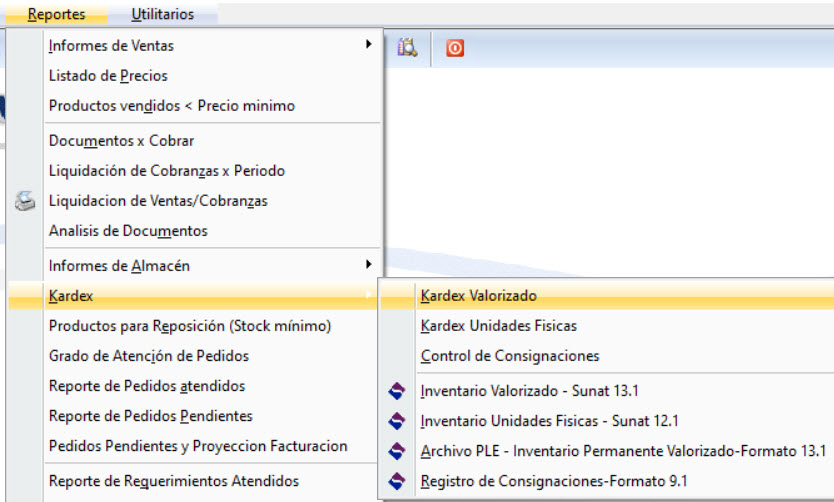Click icon beside Registro de Consignaciones-Formato 9.1
Image resolution: width=834 pixels, height=502 pixels.
pyautogui.click(x=397, y=481)
